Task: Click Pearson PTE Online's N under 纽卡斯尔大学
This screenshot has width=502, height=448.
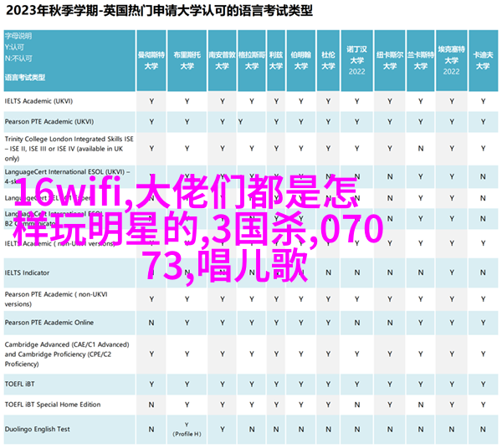Action: [390, 323]
